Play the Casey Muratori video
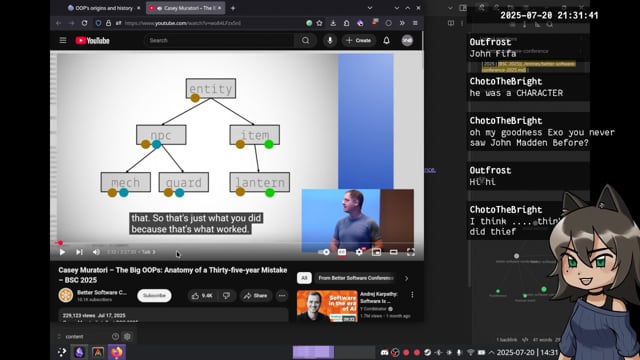The image size is (640, 360). (62, 252)
